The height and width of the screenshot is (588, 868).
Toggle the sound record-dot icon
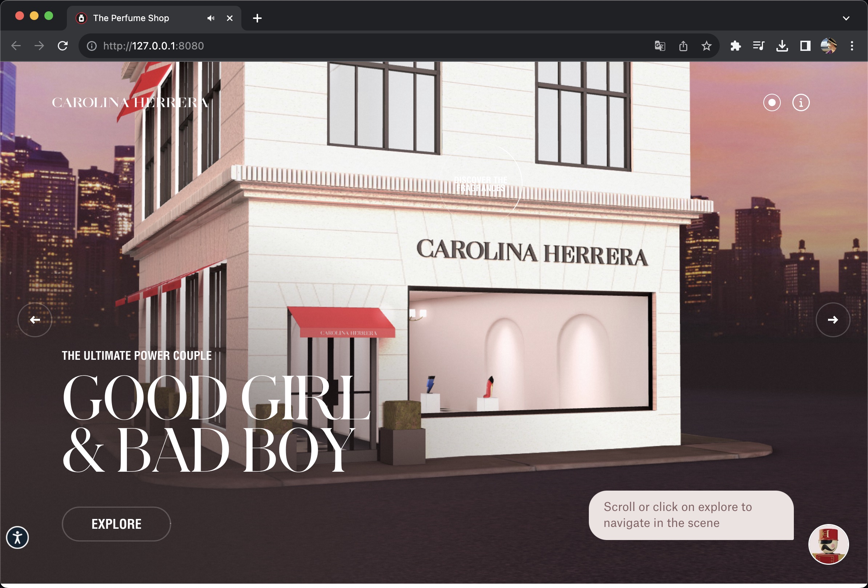[x=772, y=102]
